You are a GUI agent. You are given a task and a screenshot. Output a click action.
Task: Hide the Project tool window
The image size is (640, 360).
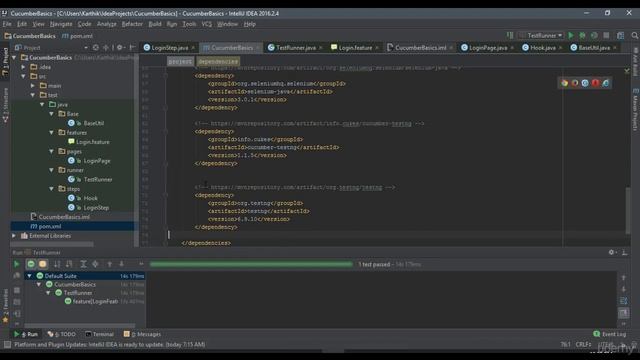click(x=132, y=47)
